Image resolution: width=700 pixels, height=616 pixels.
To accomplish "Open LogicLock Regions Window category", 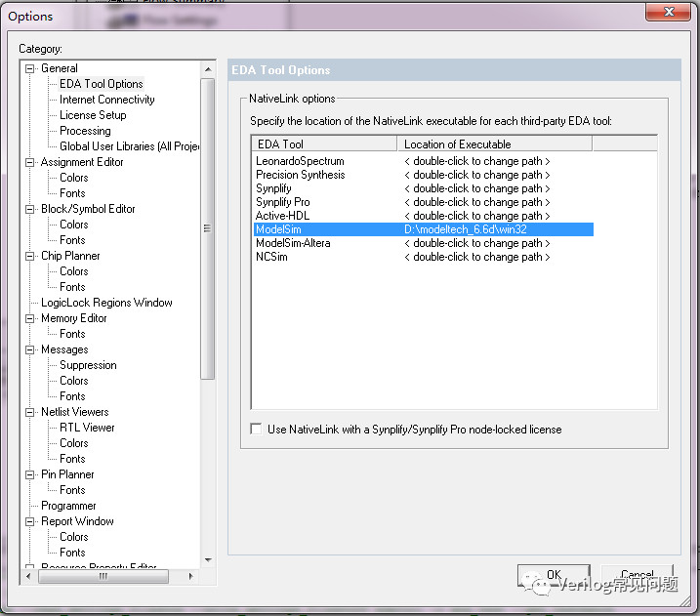I will [106, 303].
